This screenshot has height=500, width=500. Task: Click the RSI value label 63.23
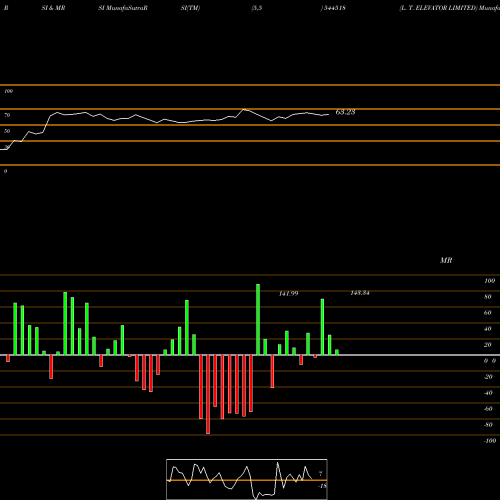point(345,112)
